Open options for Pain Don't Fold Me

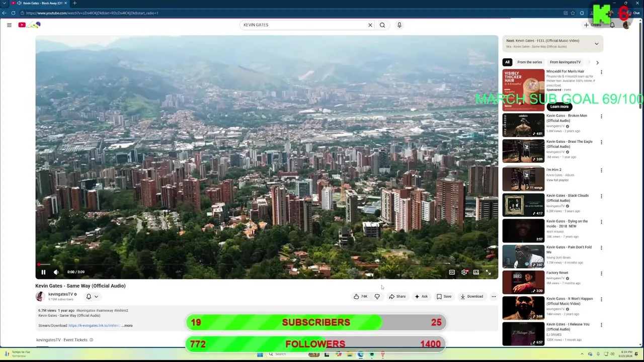pyautogui.click(x=601, y=248)
